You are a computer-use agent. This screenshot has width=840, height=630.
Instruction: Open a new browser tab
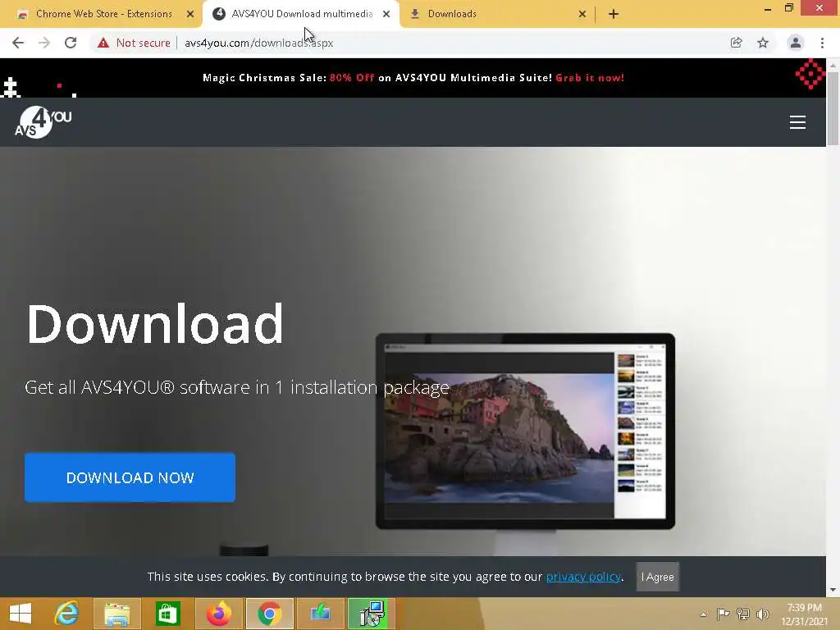point(614,14)
